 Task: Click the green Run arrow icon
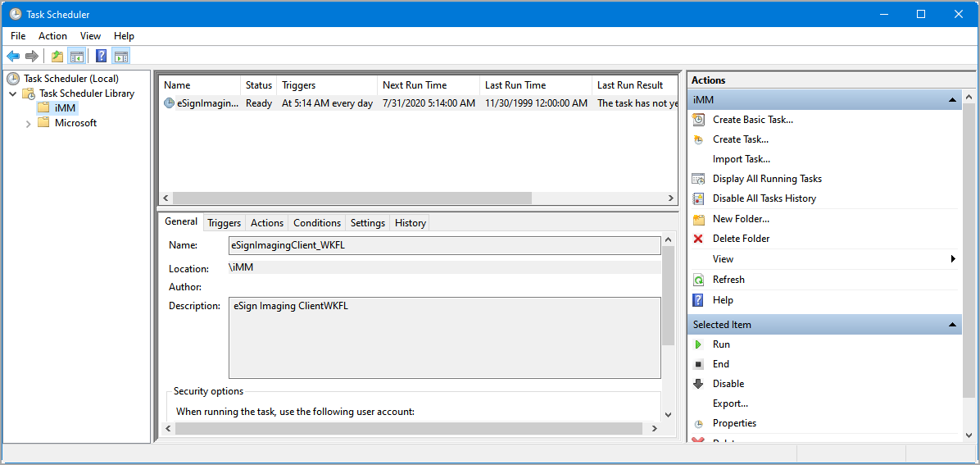[x=699, y=344]
